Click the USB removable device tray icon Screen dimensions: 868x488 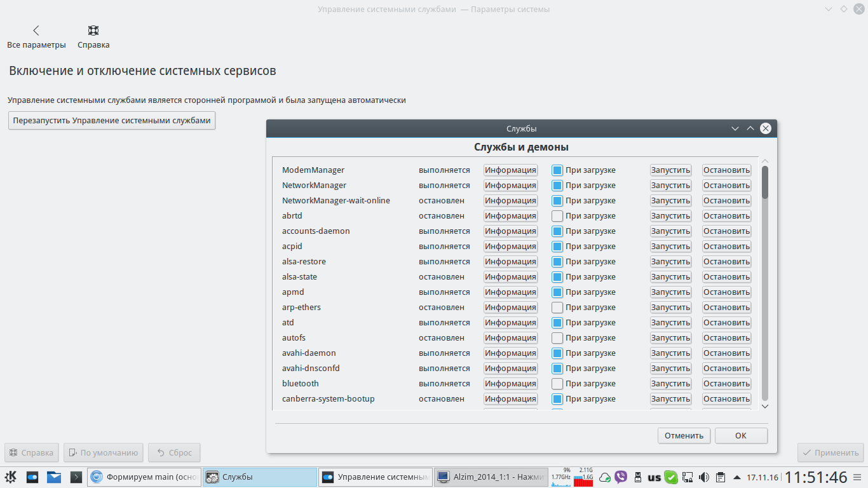[x=638, y=477]
